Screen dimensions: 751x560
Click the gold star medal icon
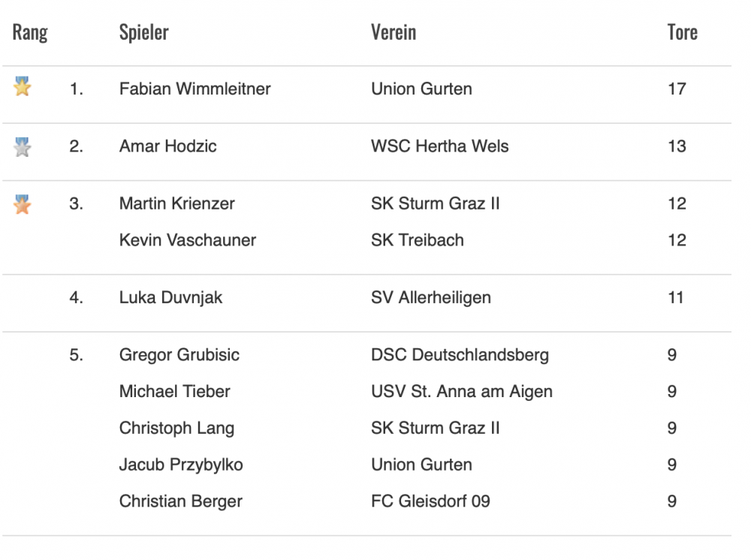[x=22, y=86]
